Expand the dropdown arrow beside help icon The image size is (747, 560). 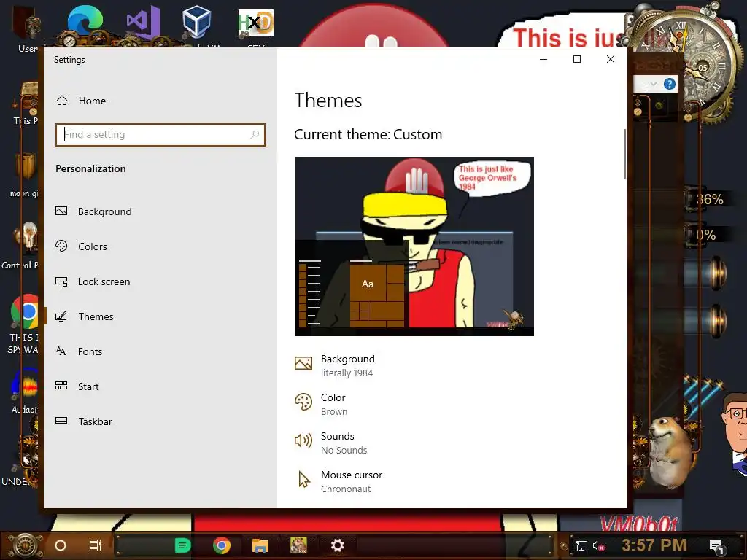pos(654,85)
